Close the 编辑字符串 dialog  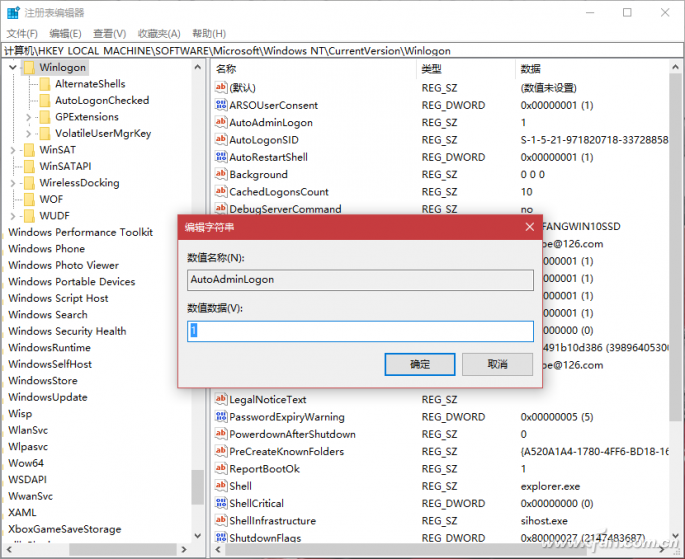coord(529,227)
